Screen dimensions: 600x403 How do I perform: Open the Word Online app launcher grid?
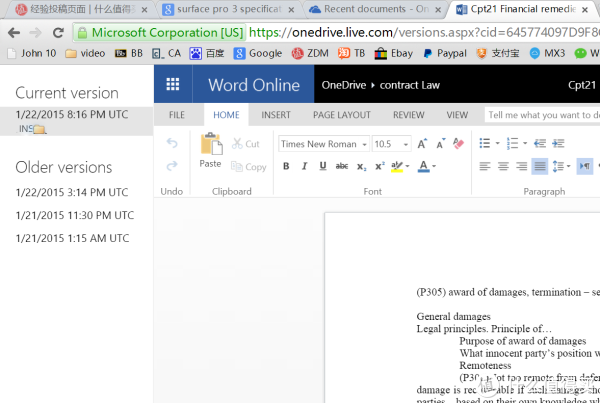173,84
